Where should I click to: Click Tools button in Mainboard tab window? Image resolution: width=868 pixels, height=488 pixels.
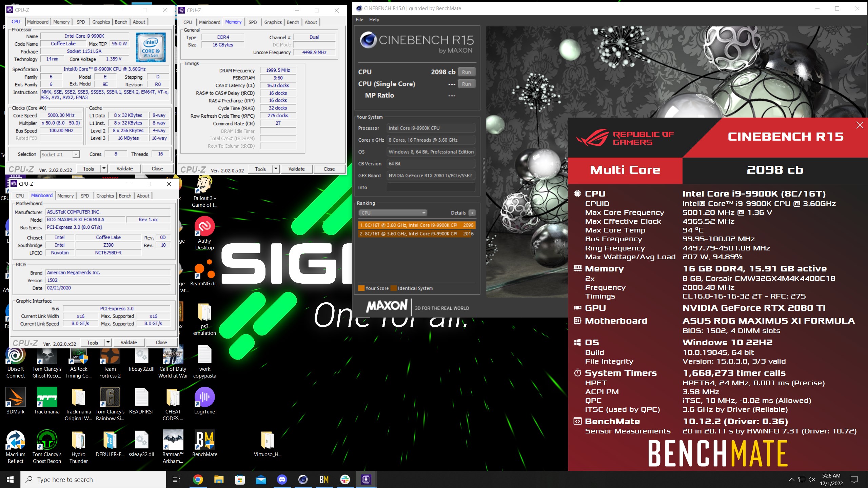(x=92, y=342)
